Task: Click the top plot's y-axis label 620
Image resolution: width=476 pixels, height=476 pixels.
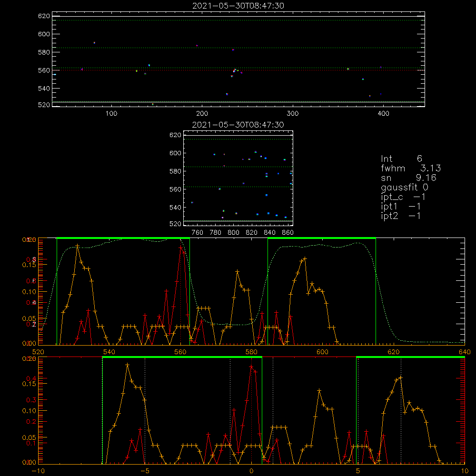Action: pos(44,16)
